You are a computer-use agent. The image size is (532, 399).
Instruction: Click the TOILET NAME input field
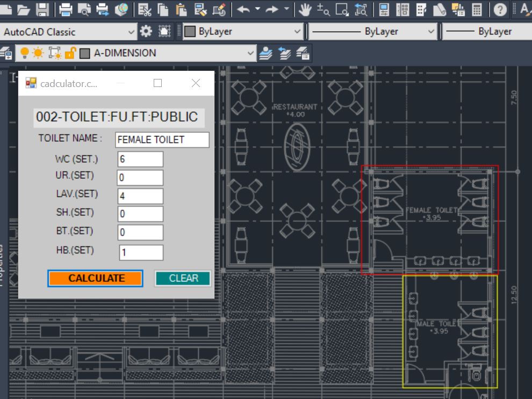pyautogui.click(x=162, y=140)
